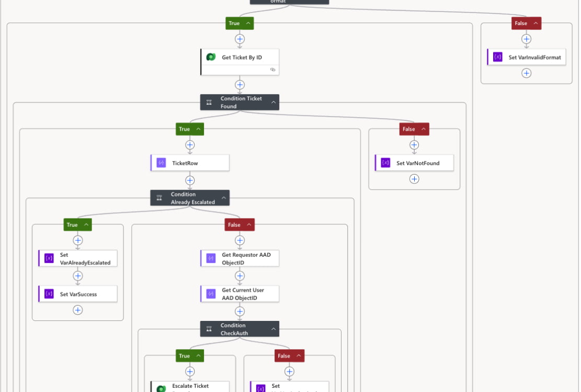Insert a step between TicketRow and Condition Already Escalated
Image resolution: width=581 pixels, height=392 pixels.
pos(190,180)
